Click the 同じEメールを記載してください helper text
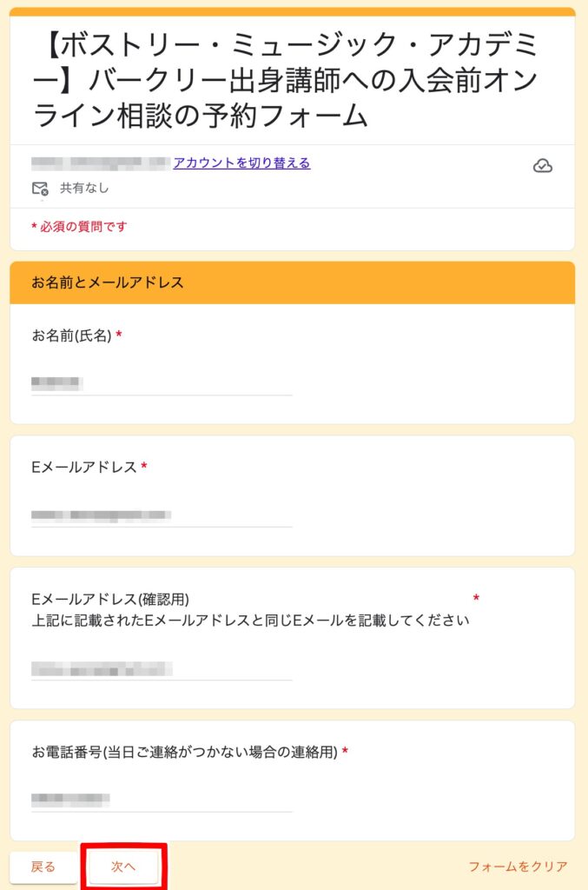The width and height of the screenshot is (588, 890). 250,621
